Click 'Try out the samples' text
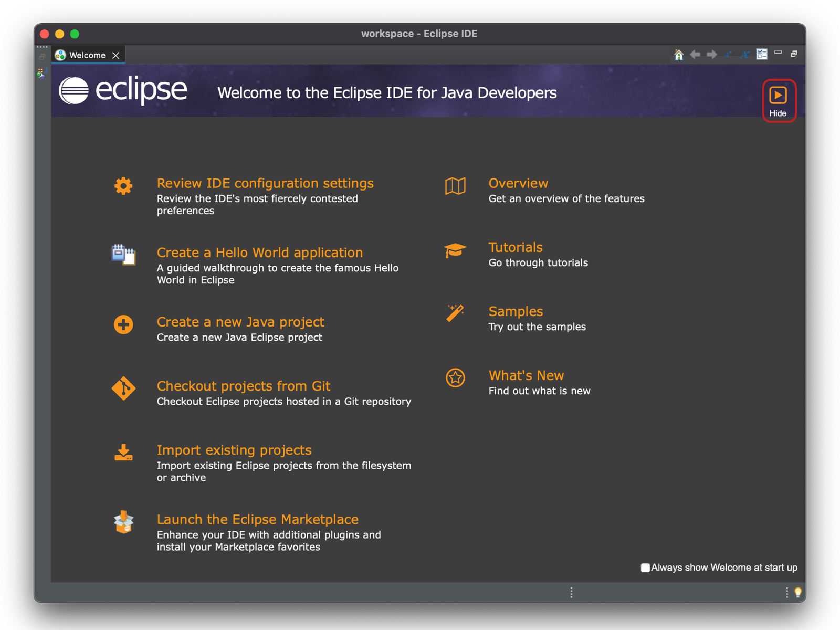Image resolution: width=840 pixels, height=630 pixels. click(537, 327)
